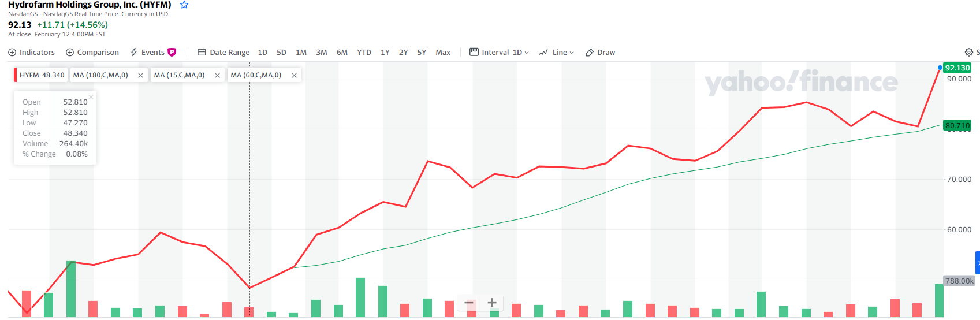The width and height of the screenshot is (980, 320).
Task: Click the premium badge next to Events
Action: tap(172, 52)
